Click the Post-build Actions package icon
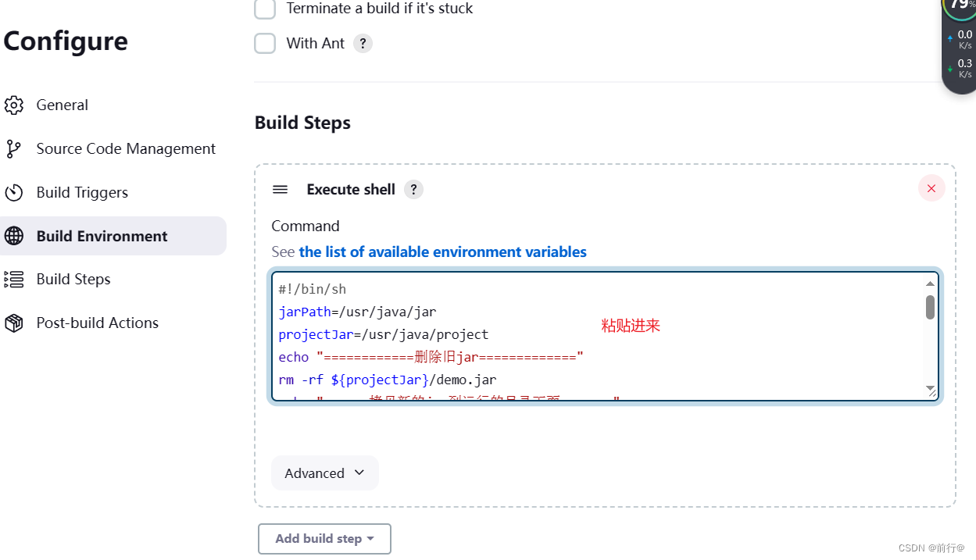 14,323
